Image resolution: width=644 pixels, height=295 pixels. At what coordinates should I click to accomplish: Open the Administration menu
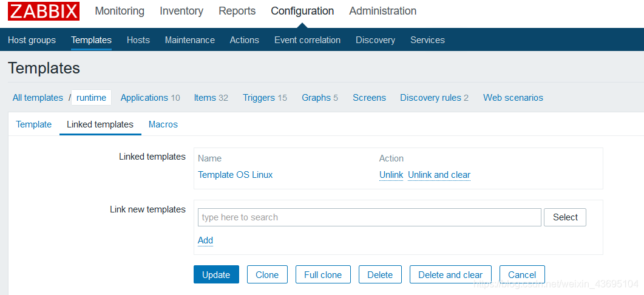[383, 11]
